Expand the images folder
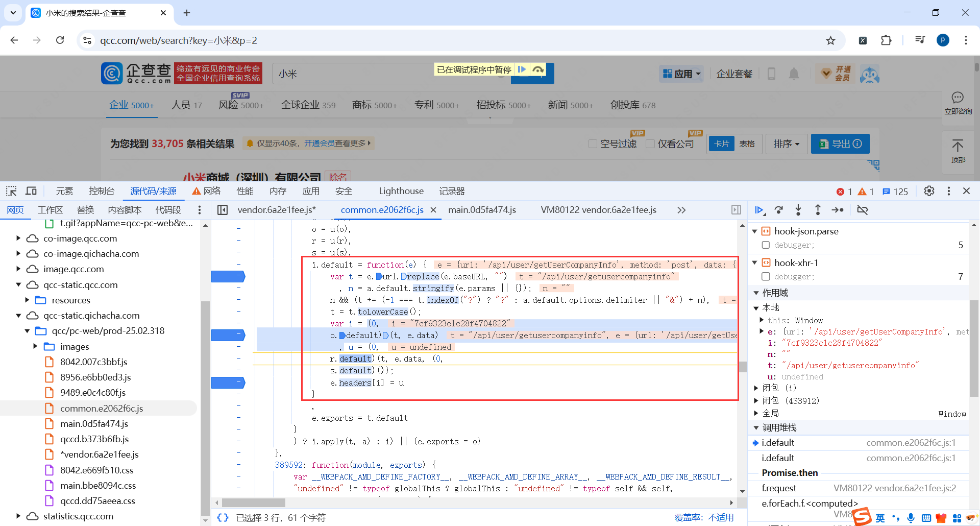980x526 pixels. tap(35, 346)
